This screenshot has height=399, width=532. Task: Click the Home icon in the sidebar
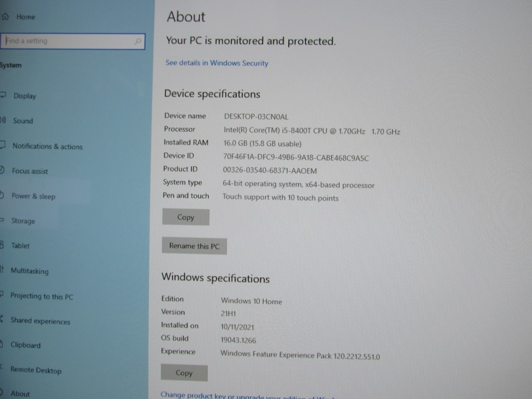pos(5,16)
